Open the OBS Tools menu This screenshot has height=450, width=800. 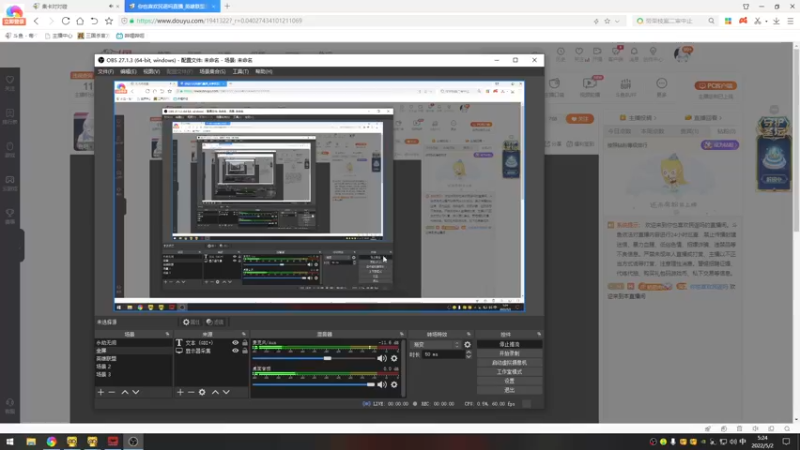[x=240, y=71]
